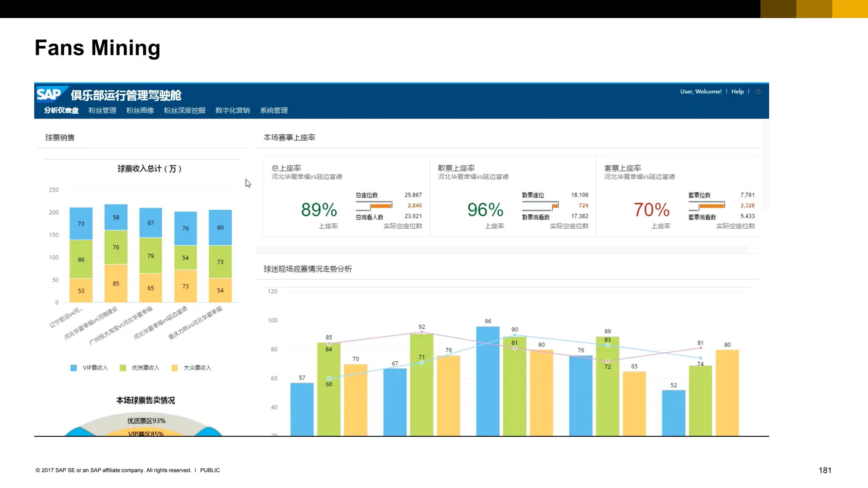Click the 优质票区93% gauge segment
The height and width of the screenshot is (488, 868).
[x=146, y=421]
